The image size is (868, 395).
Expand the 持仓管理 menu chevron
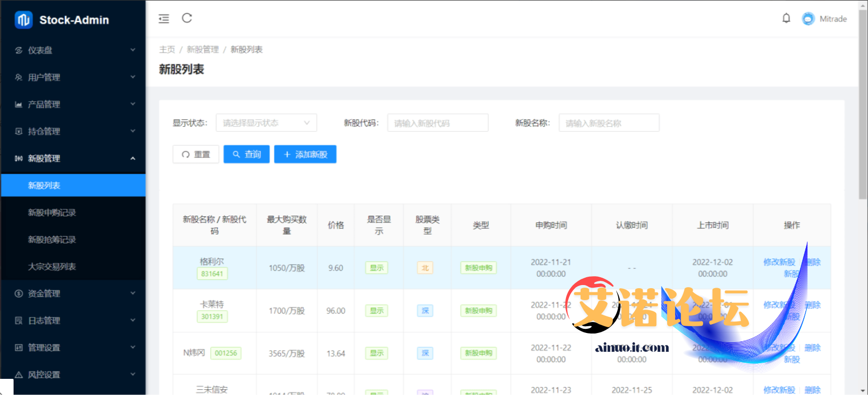[132, 131]
